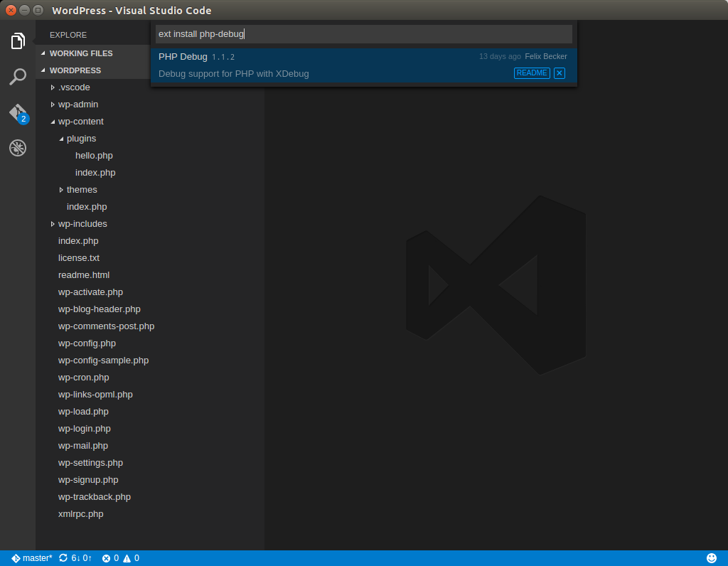Maximize the Visual Studio Code window
The image size is (728, 566).
38,10
